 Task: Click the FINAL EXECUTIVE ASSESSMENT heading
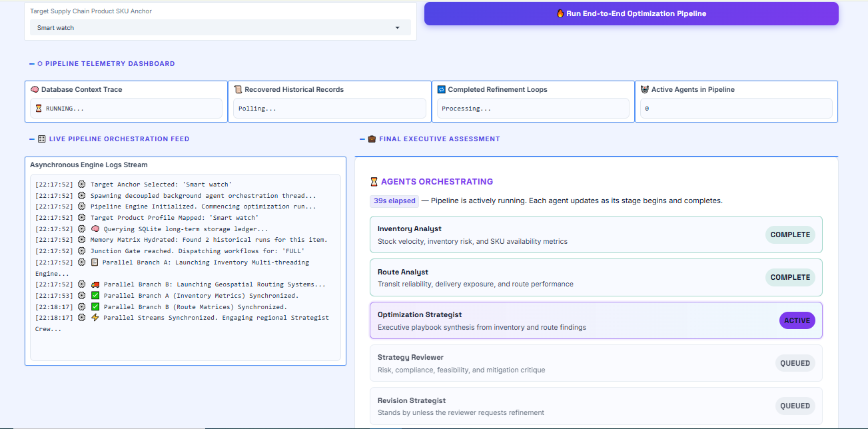440,139
